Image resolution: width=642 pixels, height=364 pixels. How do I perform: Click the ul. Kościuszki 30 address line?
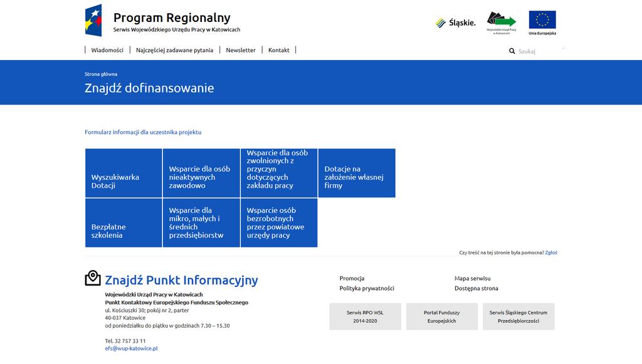click(x=147, y=310)
